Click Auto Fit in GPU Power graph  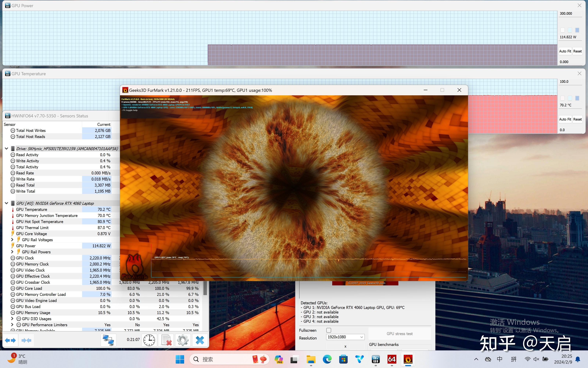[565, 51]
